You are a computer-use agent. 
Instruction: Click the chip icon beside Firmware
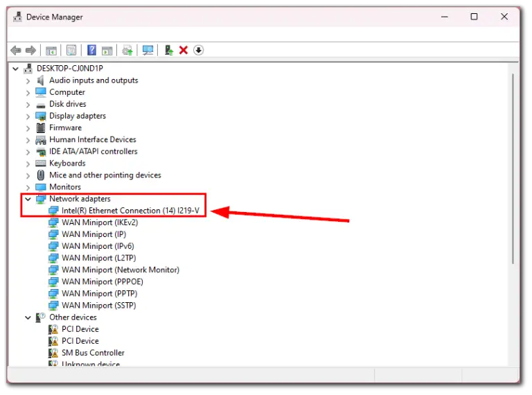[x=41, y=128]
